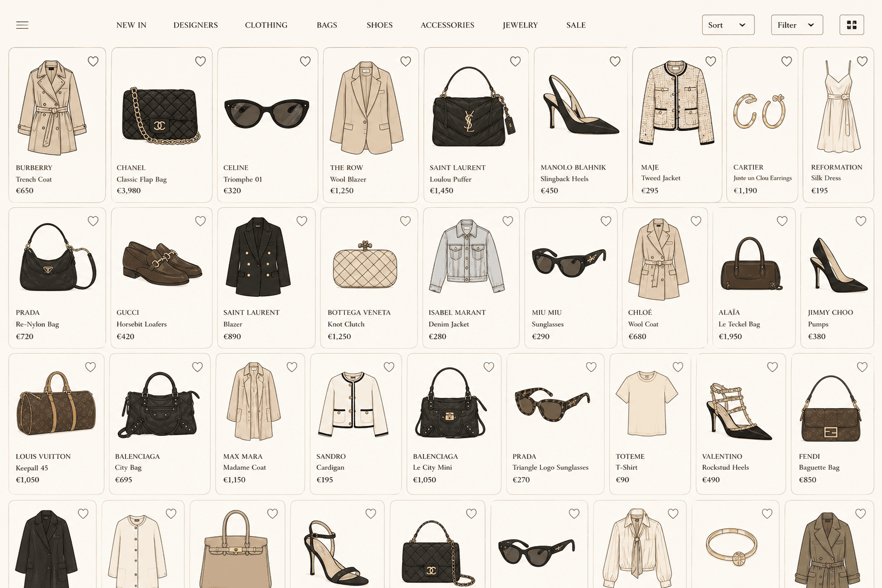
Task: Wishlist the Maje Tweed Jacket heart
Action: pyautogui.click(x=711, y=61)
